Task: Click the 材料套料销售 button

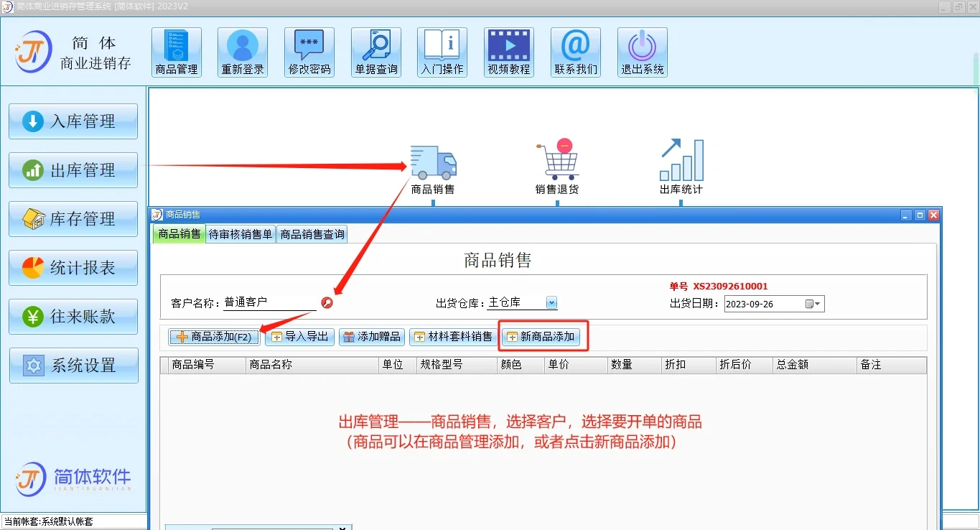Action: (x=452, y=335)
